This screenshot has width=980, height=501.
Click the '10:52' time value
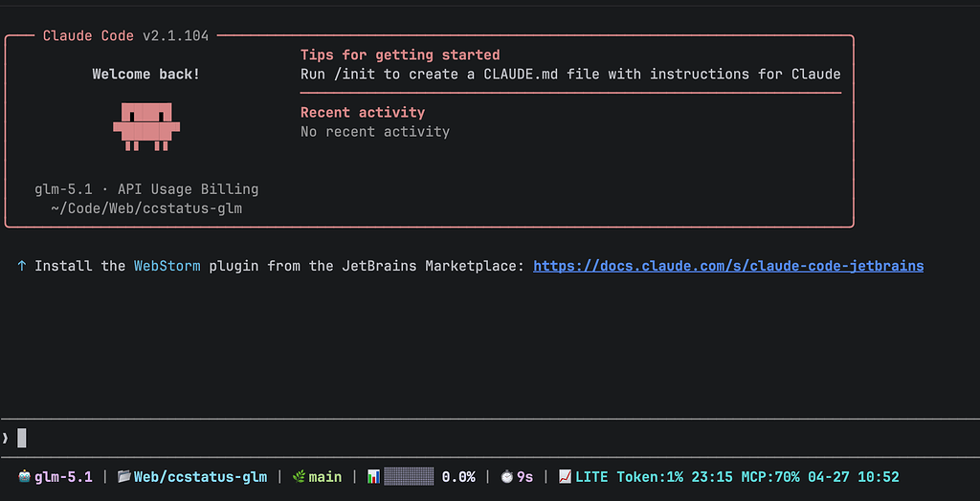879,477
